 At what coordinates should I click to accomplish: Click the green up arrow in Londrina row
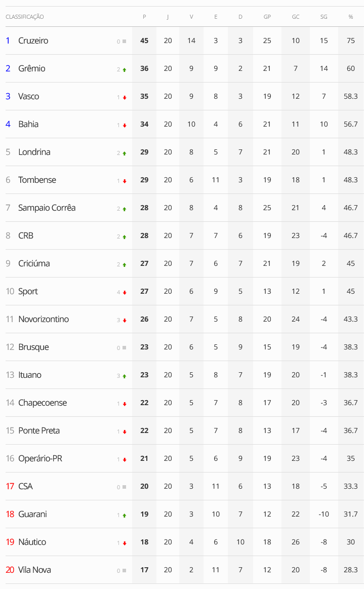[x=125, y=153]
